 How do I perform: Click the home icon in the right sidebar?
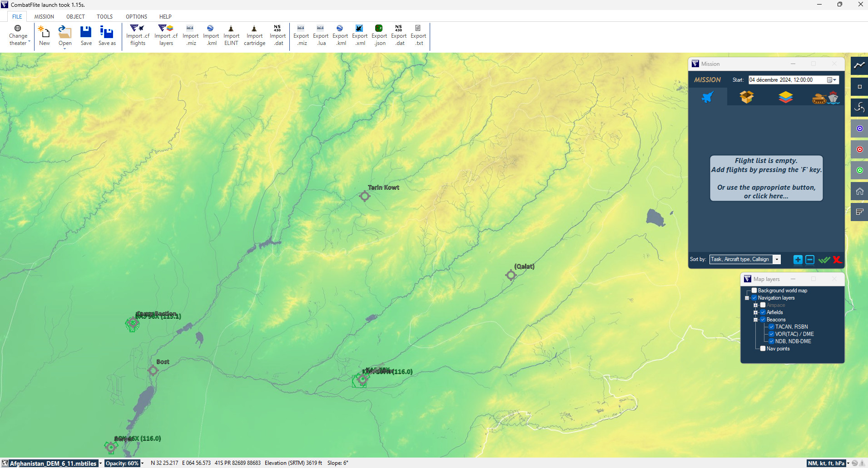click(859, 191)
